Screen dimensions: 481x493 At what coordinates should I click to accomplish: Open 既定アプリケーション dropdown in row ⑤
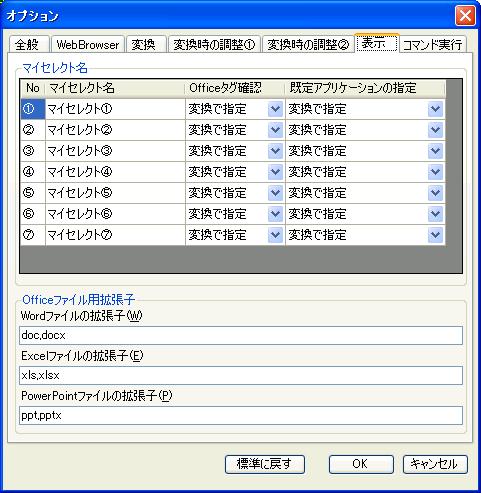coord(435,193)
